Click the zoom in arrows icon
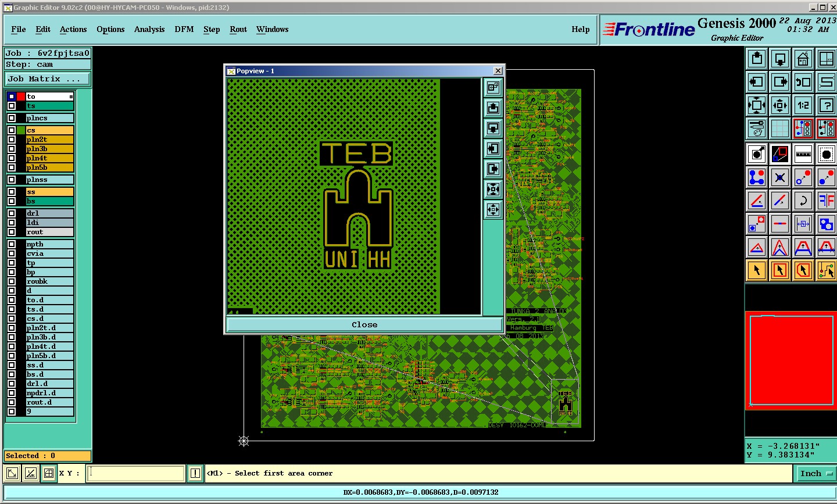 point(757,105)
